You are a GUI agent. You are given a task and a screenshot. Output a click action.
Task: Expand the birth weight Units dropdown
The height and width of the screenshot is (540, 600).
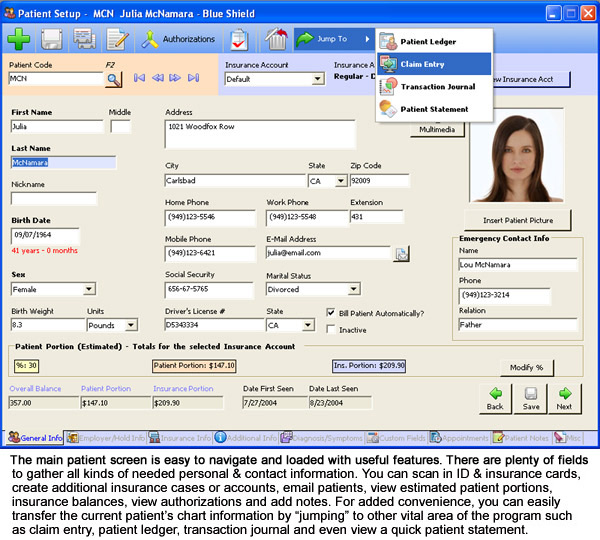[132, 325]
